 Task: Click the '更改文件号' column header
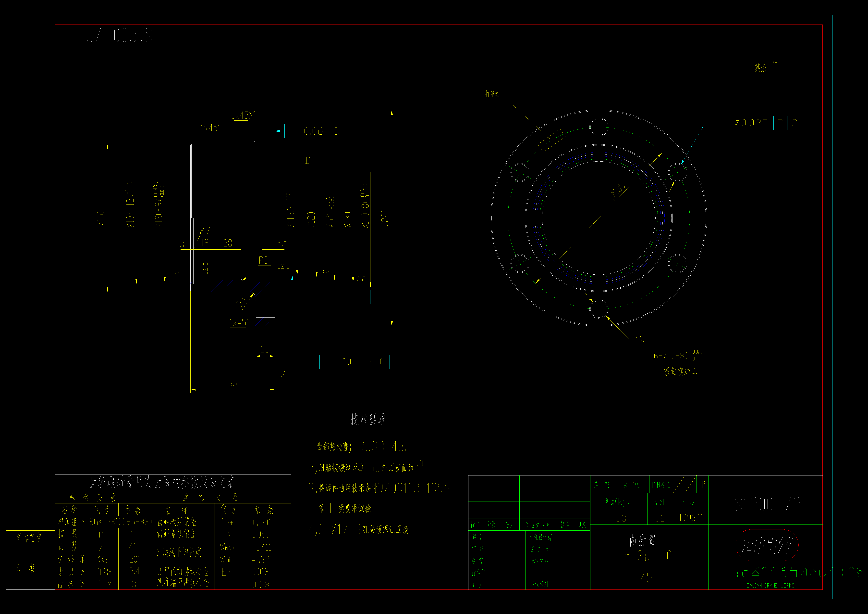[537, 525]
